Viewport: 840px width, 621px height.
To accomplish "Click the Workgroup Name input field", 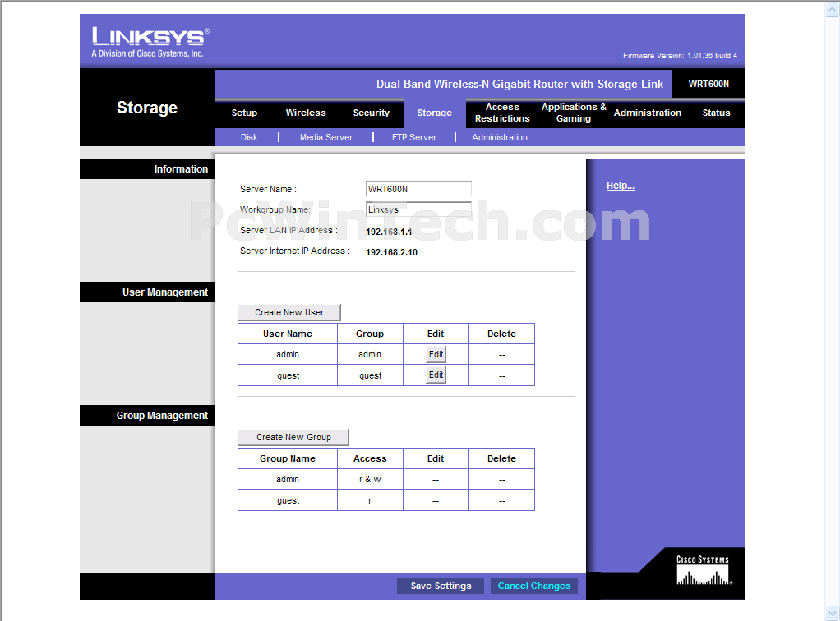I will coord(419,209).
